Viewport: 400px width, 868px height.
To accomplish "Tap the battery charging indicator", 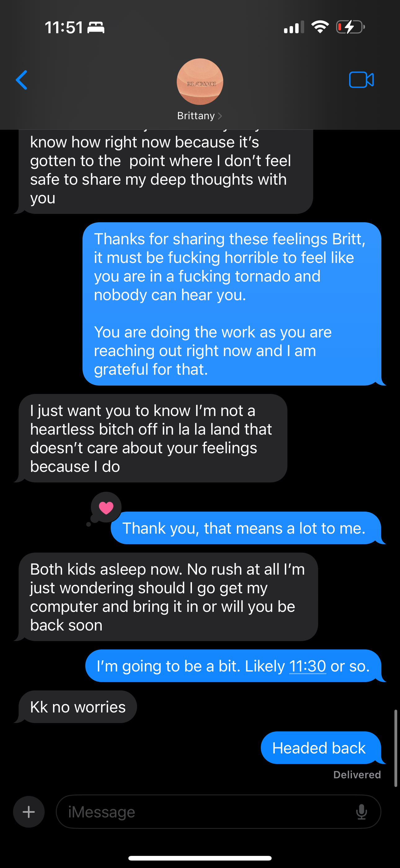I will (x=350, y=27).
